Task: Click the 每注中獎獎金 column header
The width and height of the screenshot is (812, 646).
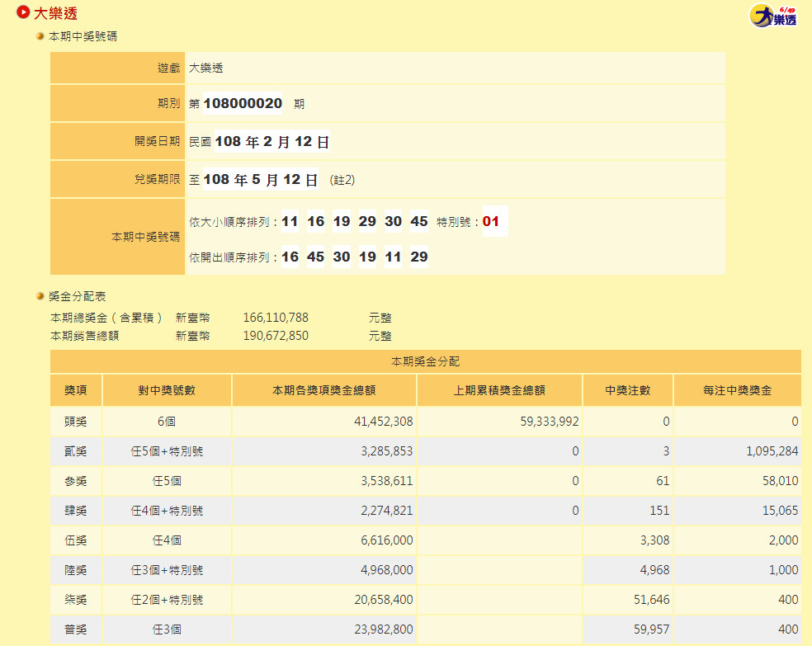Action: [x=738, y=390]
